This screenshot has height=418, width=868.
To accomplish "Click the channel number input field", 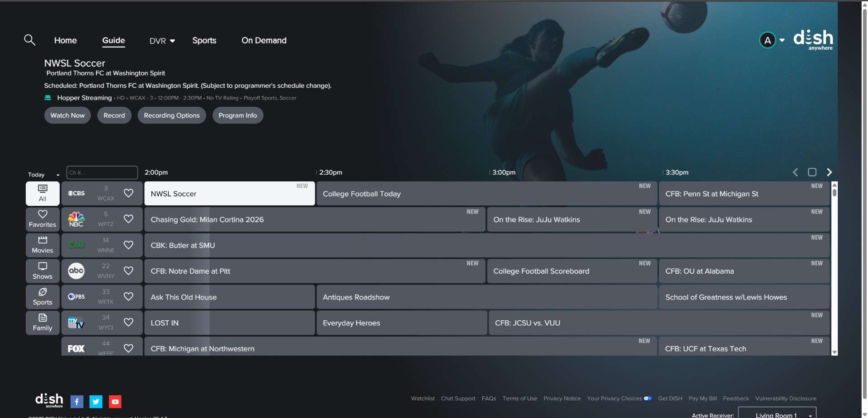I will click(x=102, y=172).
